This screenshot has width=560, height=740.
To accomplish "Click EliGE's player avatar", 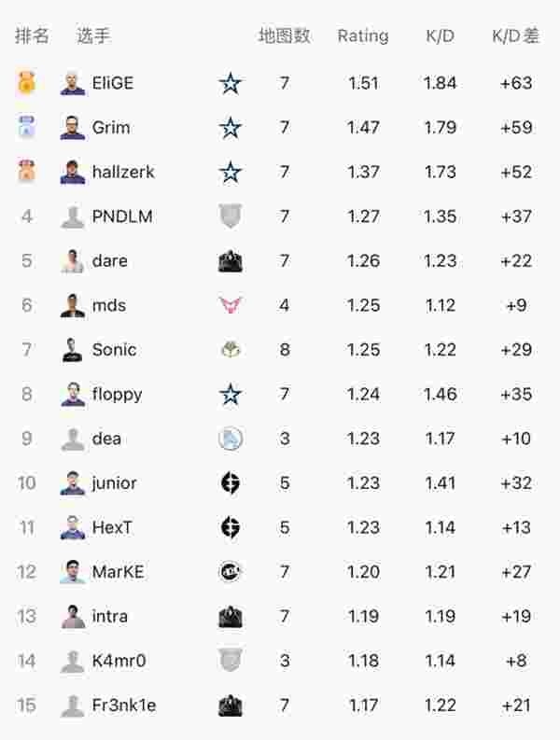I will [73, 84].
